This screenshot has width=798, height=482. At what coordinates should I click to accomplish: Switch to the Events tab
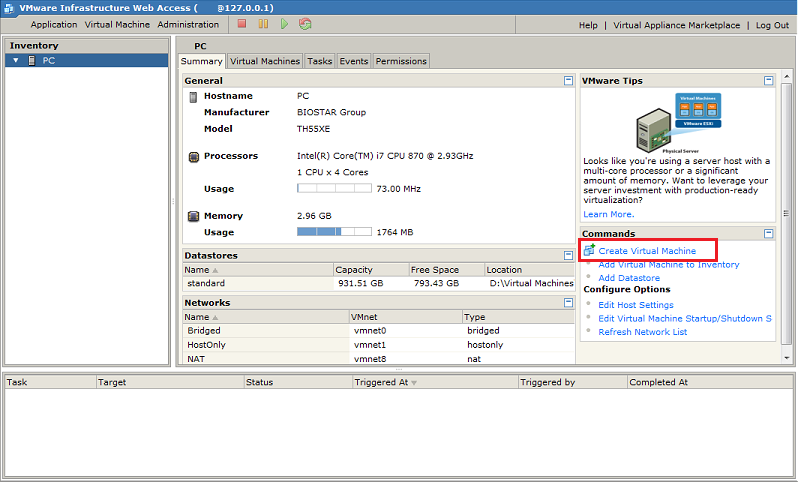point(353,61)
